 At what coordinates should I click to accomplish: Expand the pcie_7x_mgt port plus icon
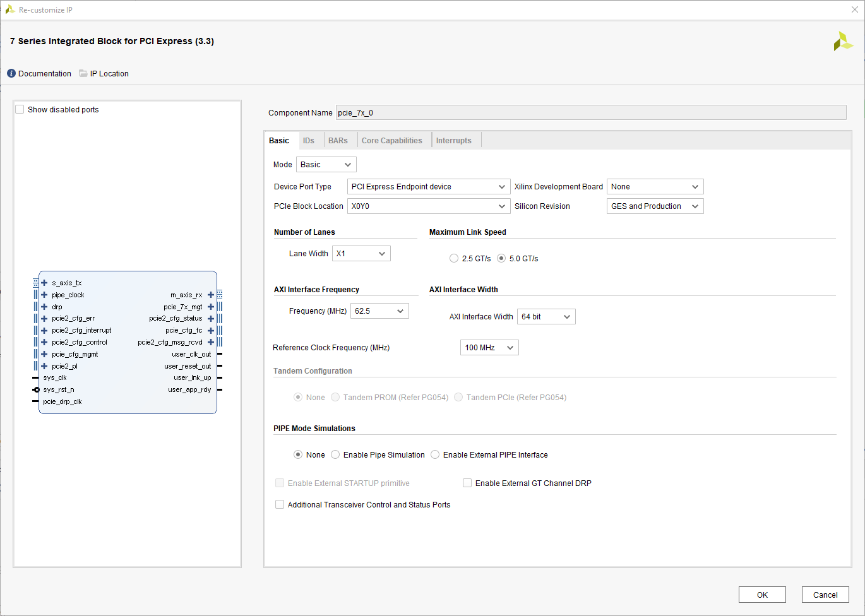[211, 307]
